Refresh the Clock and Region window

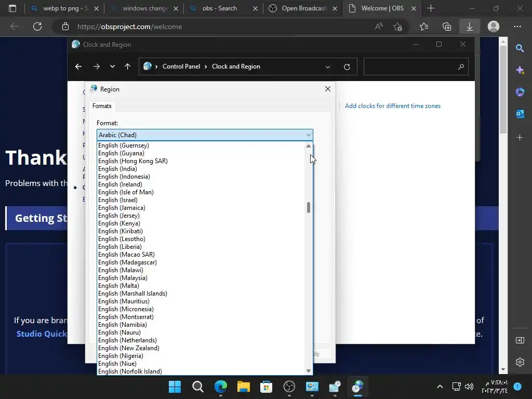(347, 67)
